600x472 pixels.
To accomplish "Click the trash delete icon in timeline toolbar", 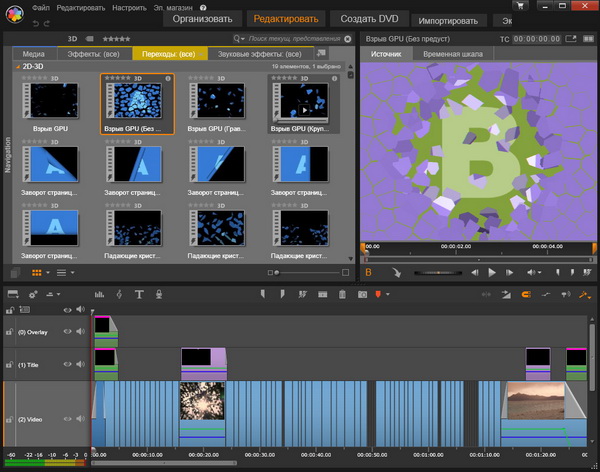I will point(342,294).
